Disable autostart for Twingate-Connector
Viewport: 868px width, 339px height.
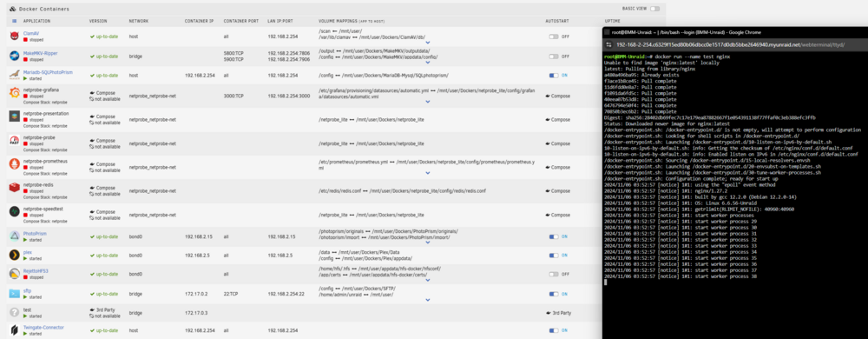(x=554, y=330)
